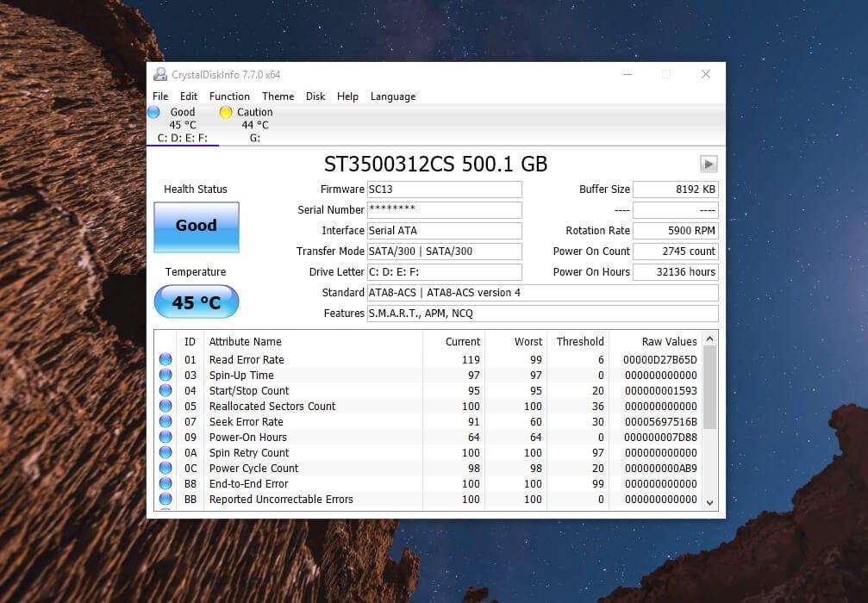This screenshot has height=603, width=868.
Task: Click status orb for Power Cycle Count row
Action: (165, 468)
